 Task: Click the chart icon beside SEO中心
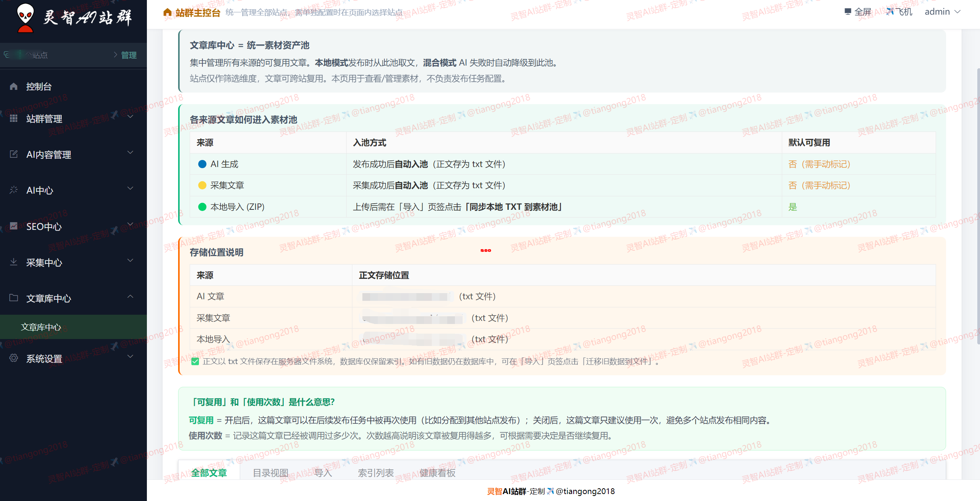[13, 226]
